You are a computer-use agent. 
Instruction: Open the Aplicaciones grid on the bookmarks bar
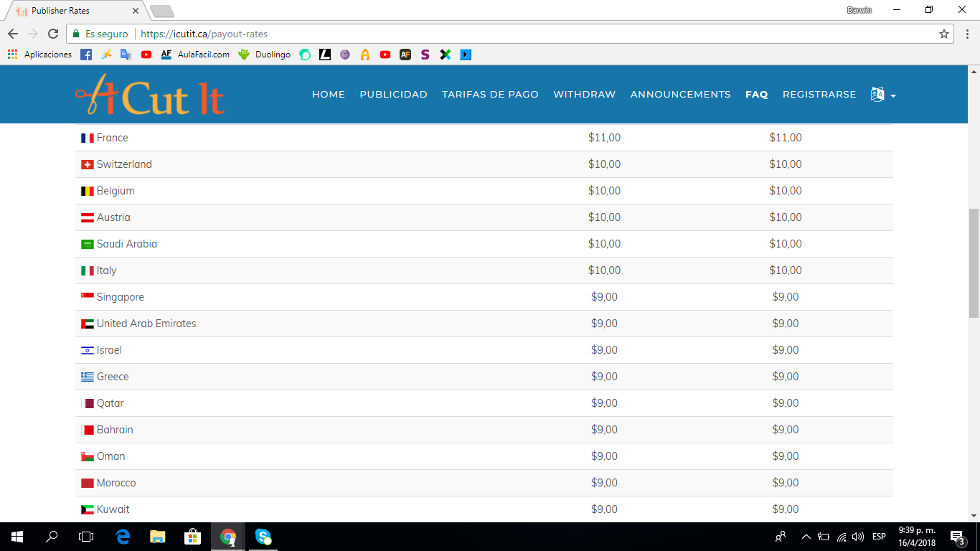[11, 54]
